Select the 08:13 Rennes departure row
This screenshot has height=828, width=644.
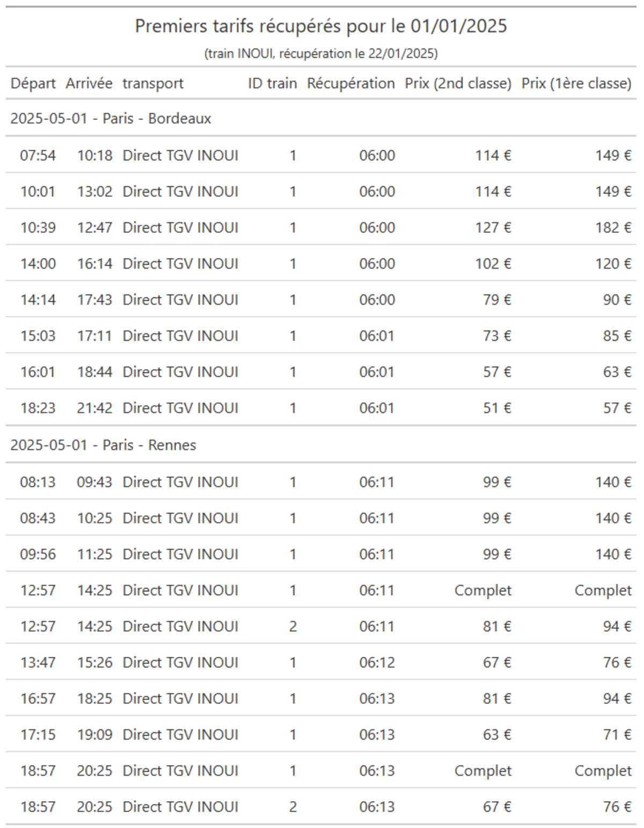(321, 482)
